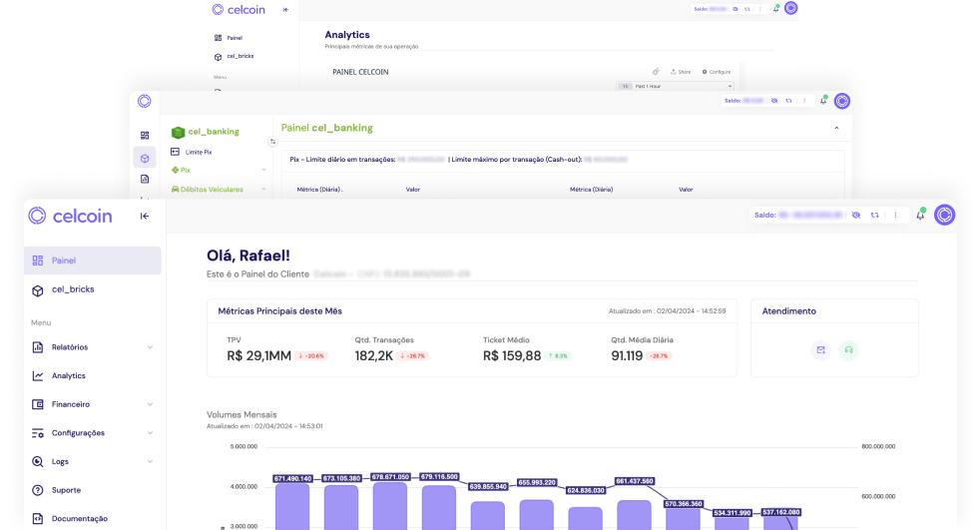Toggle balance eye in cel_banking window

(774, 101)
